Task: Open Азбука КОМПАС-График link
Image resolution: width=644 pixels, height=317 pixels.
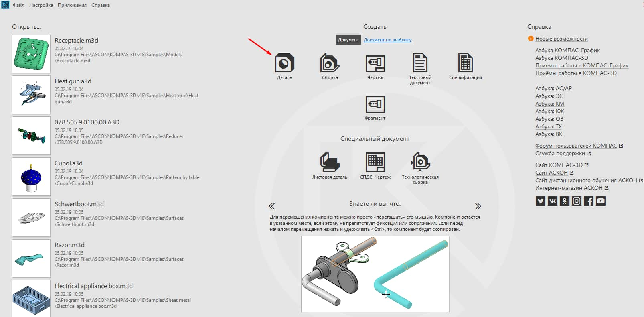Action: tap(567, 50)
